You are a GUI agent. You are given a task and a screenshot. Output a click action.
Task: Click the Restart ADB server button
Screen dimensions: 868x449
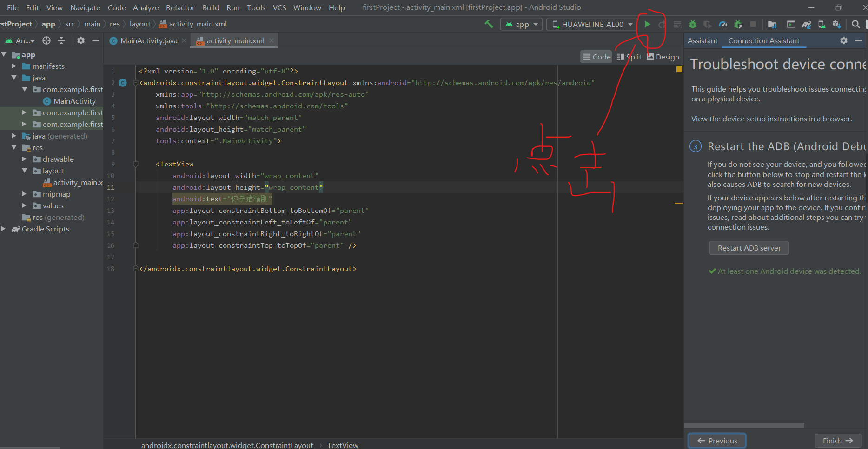click(x=749, y=248)
